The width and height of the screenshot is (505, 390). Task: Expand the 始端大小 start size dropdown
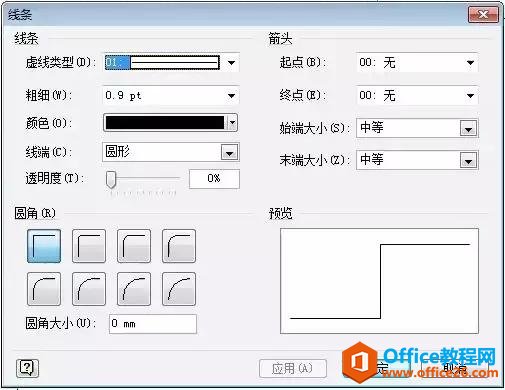pos(468,129)
